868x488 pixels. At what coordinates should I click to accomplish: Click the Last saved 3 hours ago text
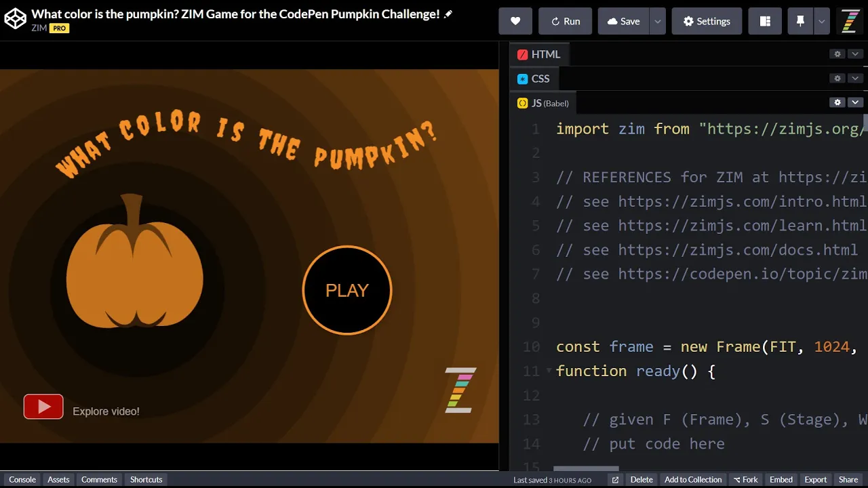pos(552,480)
